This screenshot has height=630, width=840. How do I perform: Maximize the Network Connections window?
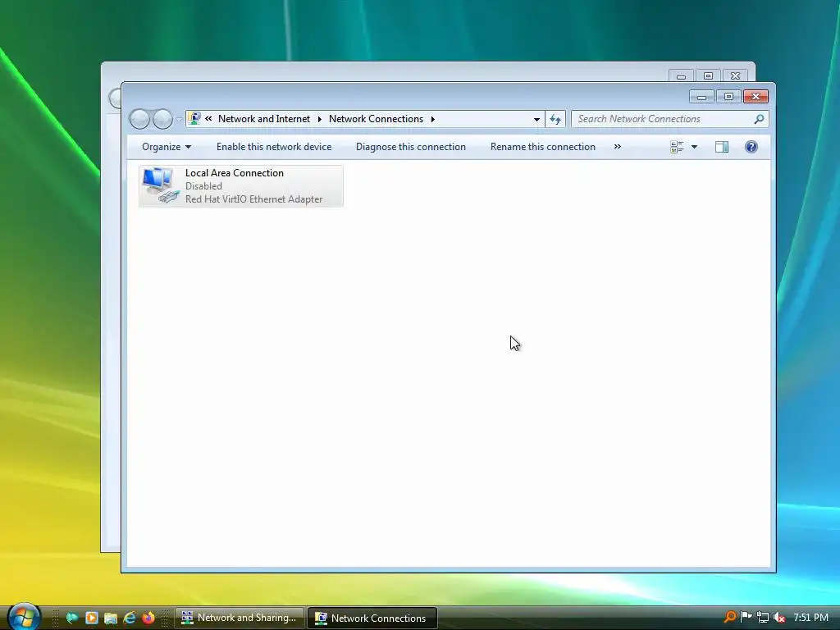tap(728, 97)
